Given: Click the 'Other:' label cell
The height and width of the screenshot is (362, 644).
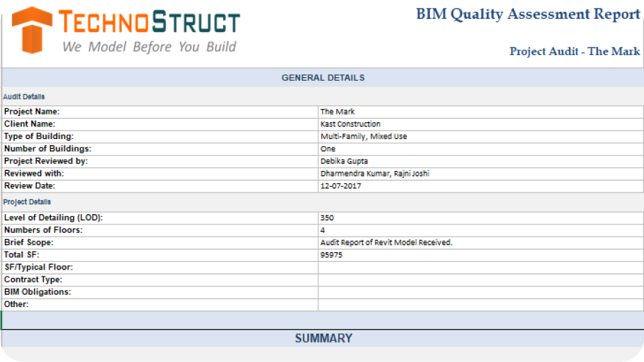Looking at the screenshot, I should point(160,304).
